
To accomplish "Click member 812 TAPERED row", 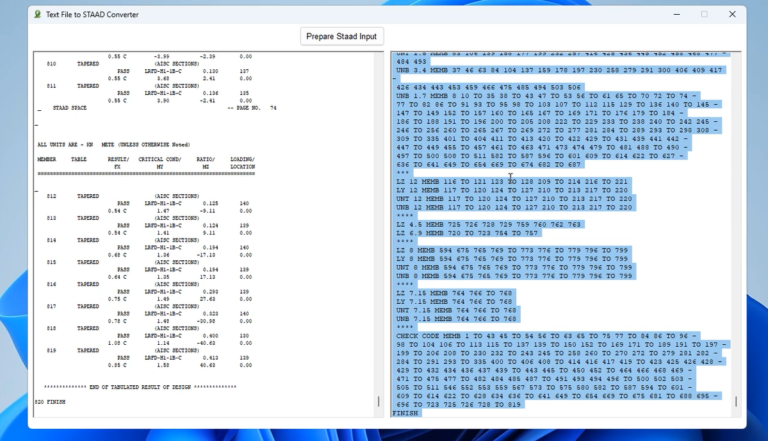I will coord(123,196).
